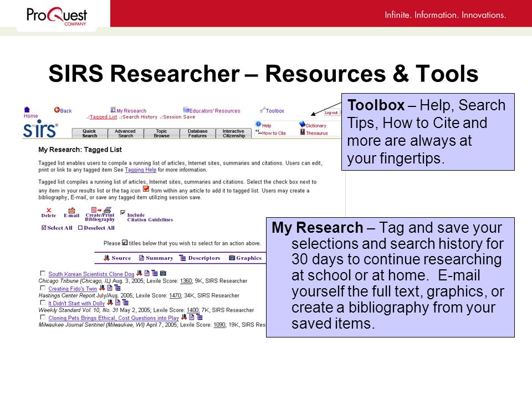Click the ProQuest Company logo

point(57,16)
